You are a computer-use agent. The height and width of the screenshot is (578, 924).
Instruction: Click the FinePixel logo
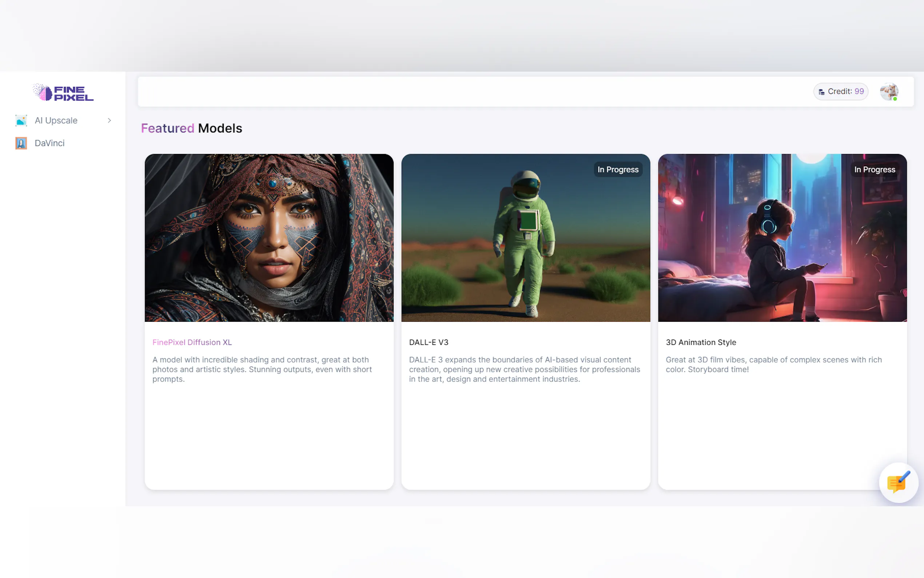63,92
